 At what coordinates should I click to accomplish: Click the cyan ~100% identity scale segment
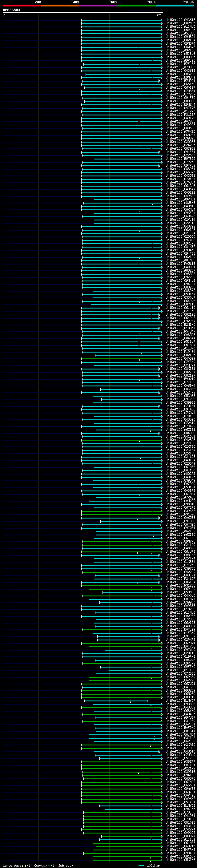(x=175, y=6)
